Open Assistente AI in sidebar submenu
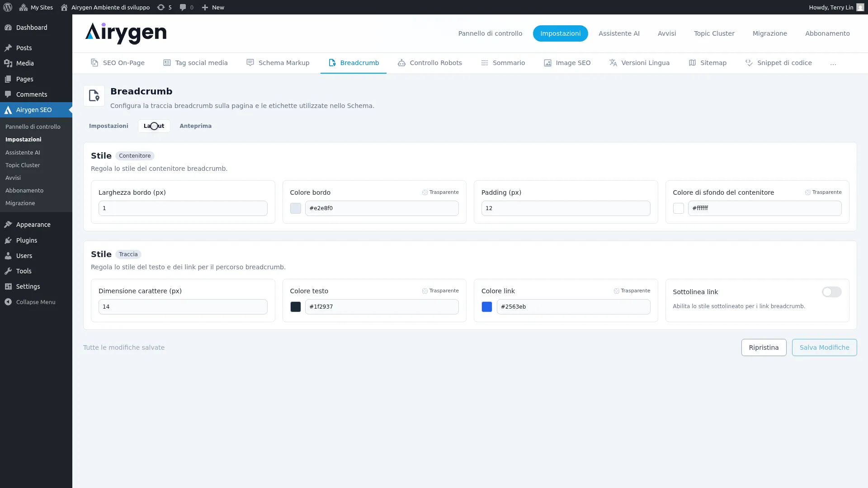 point(23,153)
